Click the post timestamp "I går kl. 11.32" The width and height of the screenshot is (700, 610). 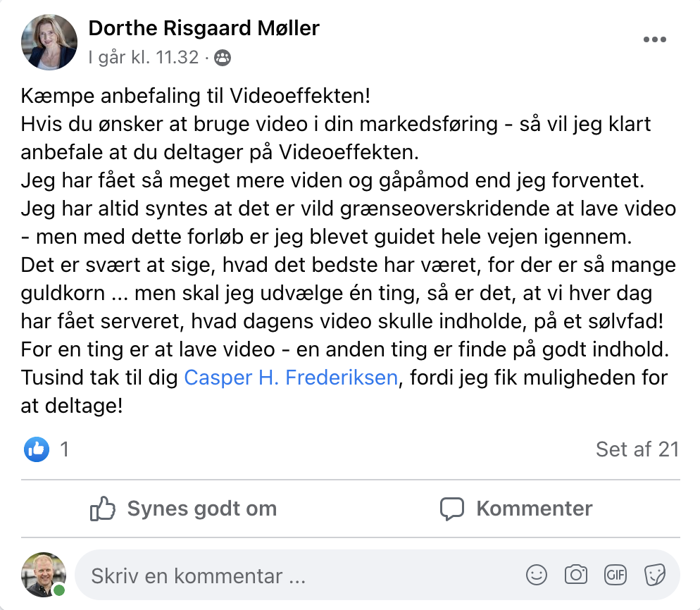[x=144, y=58]
